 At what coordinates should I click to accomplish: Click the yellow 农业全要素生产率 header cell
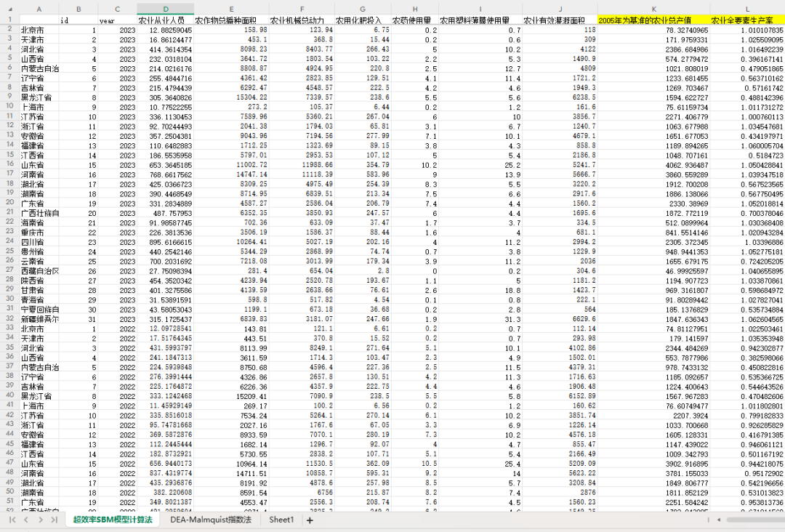747,20
